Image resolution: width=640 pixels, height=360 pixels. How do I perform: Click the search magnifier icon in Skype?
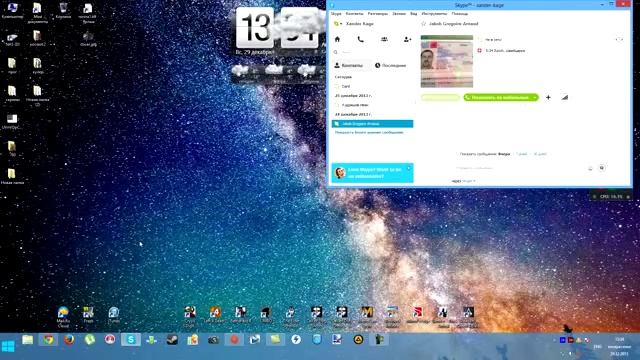[336, 52]
